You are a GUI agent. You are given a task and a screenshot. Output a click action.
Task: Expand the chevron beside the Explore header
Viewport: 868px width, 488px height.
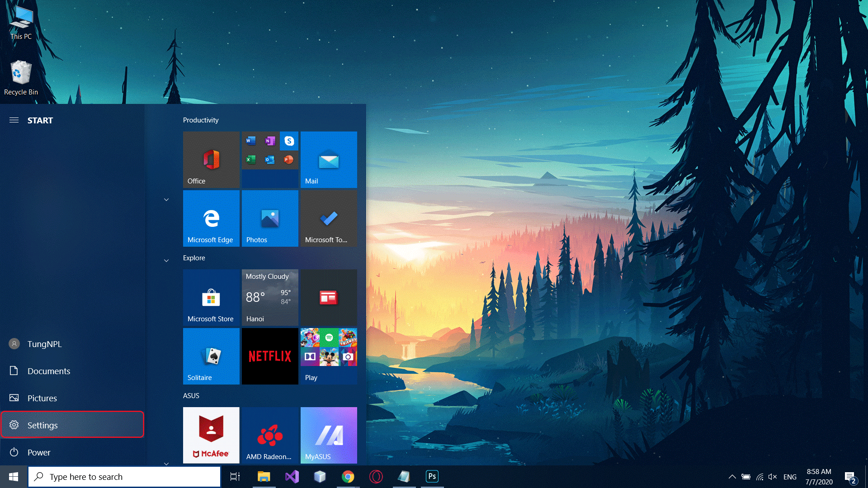point(166,261)
